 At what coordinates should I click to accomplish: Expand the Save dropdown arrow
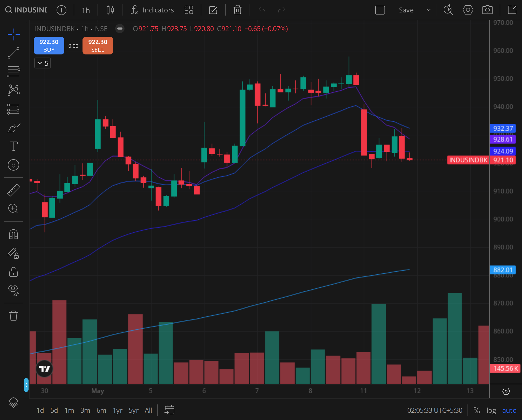point(429,10)
